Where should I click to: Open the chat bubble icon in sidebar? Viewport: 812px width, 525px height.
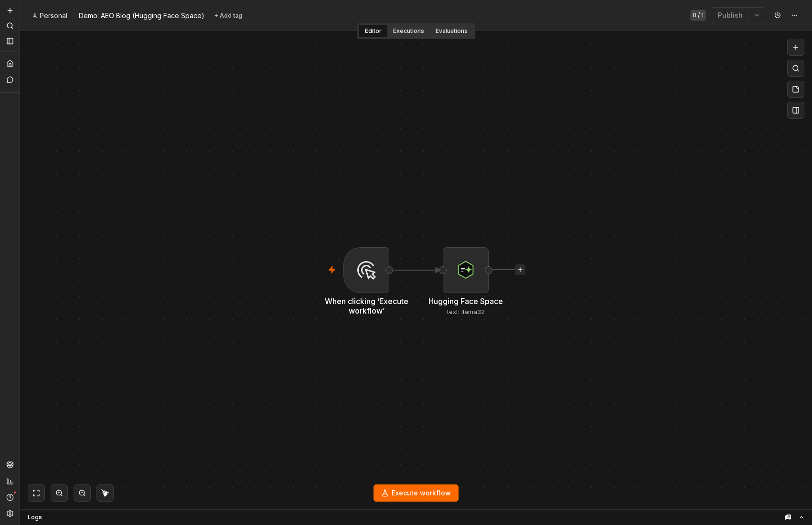[x=10, y=80]
